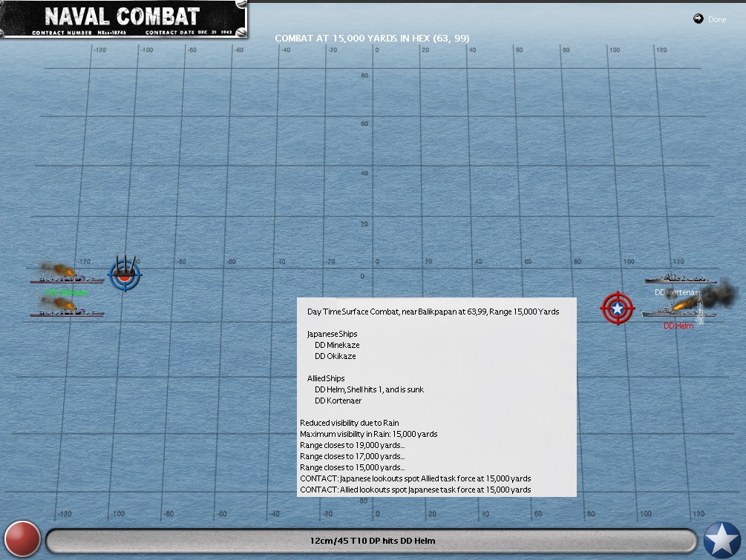Click the Naval Combat title plaque

click(x=124, y=19)
